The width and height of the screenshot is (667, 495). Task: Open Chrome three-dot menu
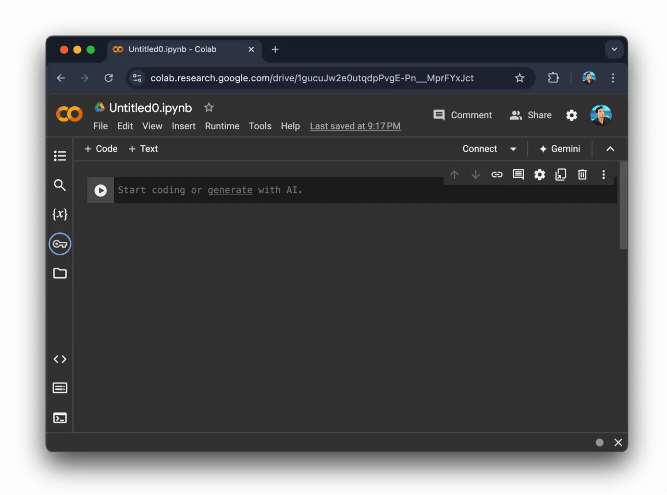point(613,78)
